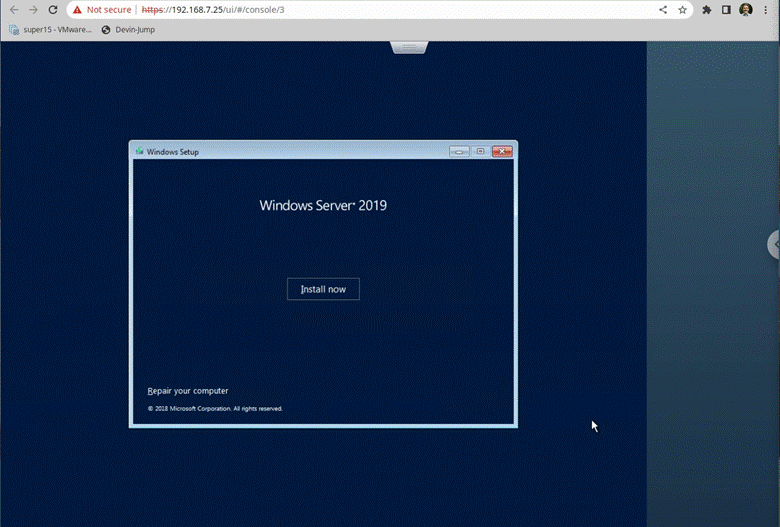This screenshot has width=780, height=527.
Task: Open Chrome three-dot menu
Action: tap(766, 9)
